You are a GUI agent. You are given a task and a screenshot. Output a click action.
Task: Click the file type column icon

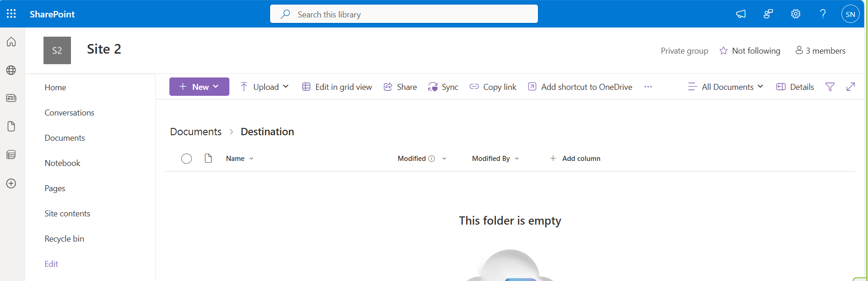[208, 158]
